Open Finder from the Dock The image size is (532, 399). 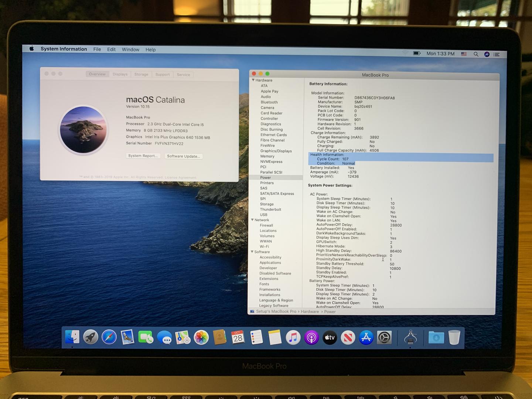point(72,337)
